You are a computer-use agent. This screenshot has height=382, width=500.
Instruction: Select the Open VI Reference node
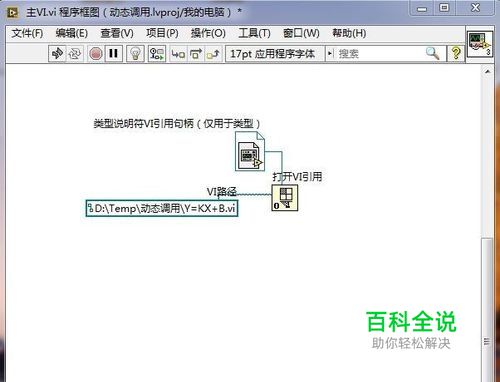[285, 198]
